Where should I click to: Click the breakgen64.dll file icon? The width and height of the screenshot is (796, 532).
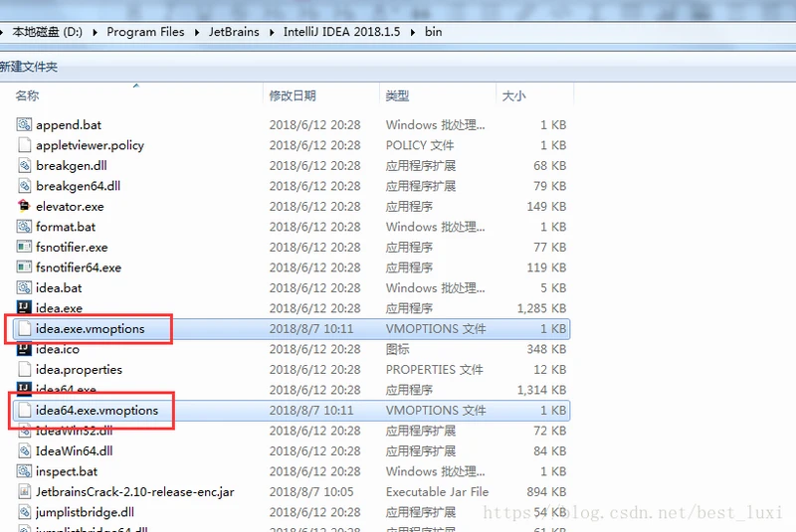tap(24, 186)
